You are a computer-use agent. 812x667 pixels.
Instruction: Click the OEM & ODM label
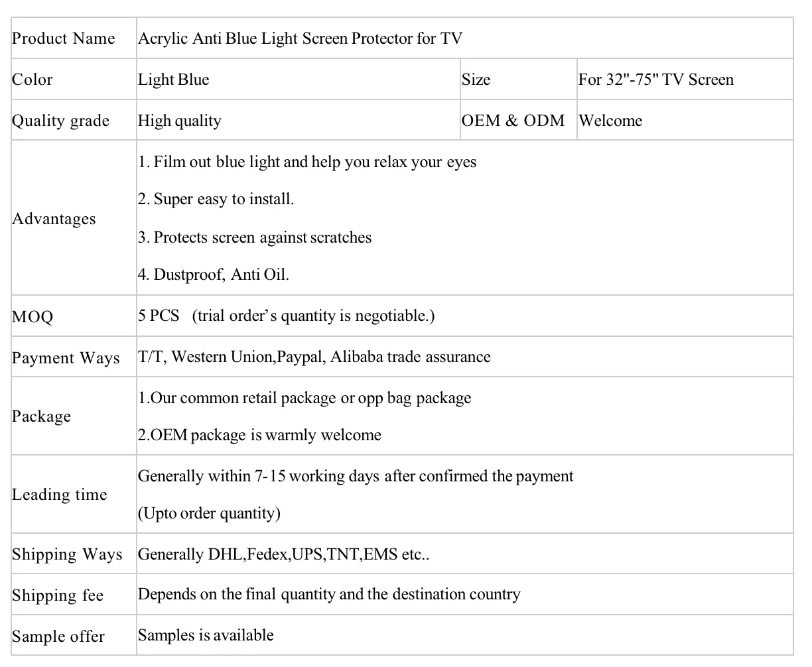(x=513, y=121)
